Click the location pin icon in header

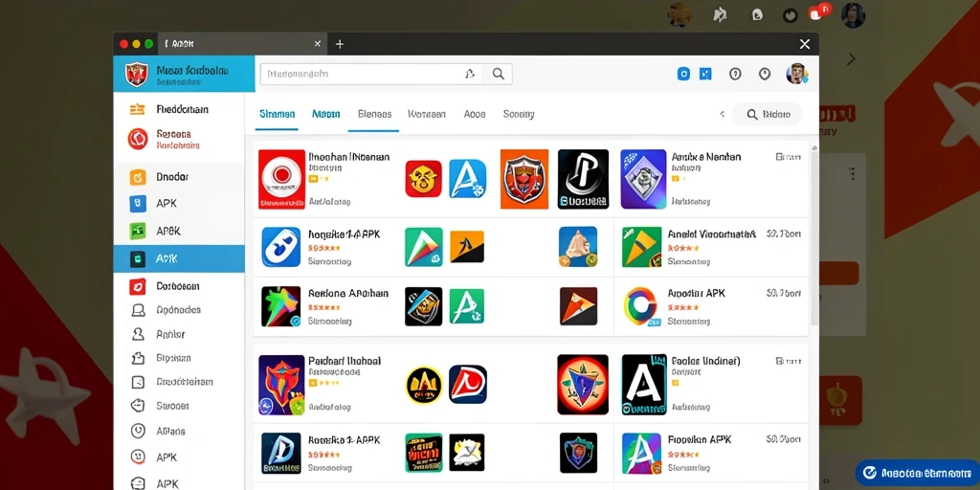(765, 75)
